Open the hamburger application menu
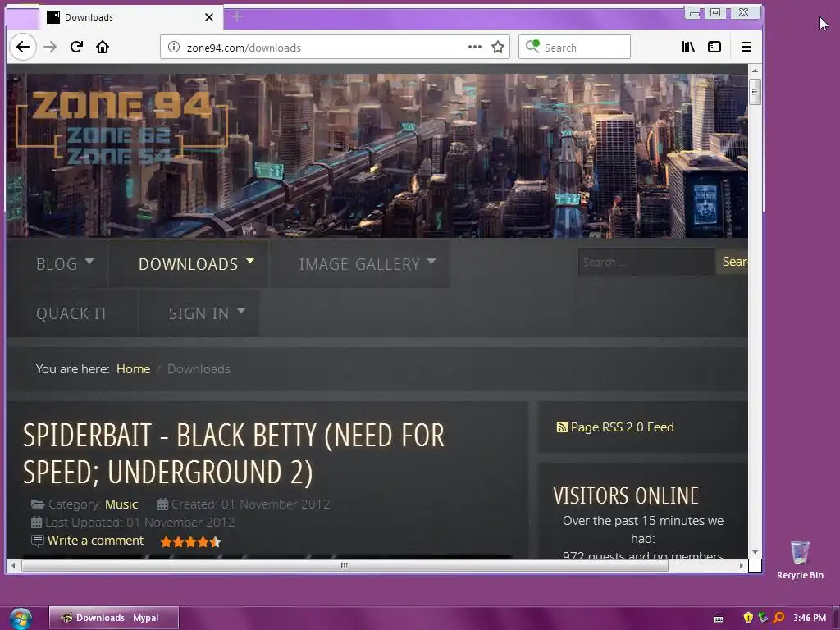The width and height of the screenshot is (840, 630). 746,47
